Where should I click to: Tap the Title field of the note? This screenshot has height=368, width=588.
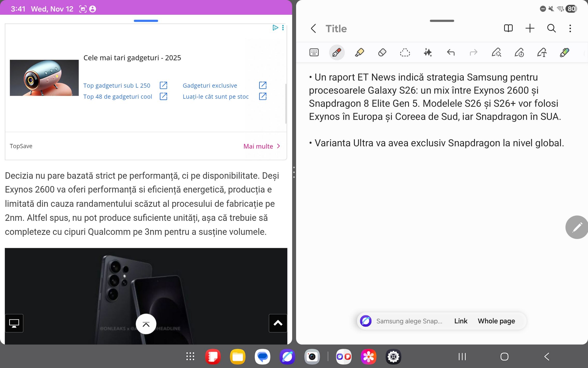(336, 29)
